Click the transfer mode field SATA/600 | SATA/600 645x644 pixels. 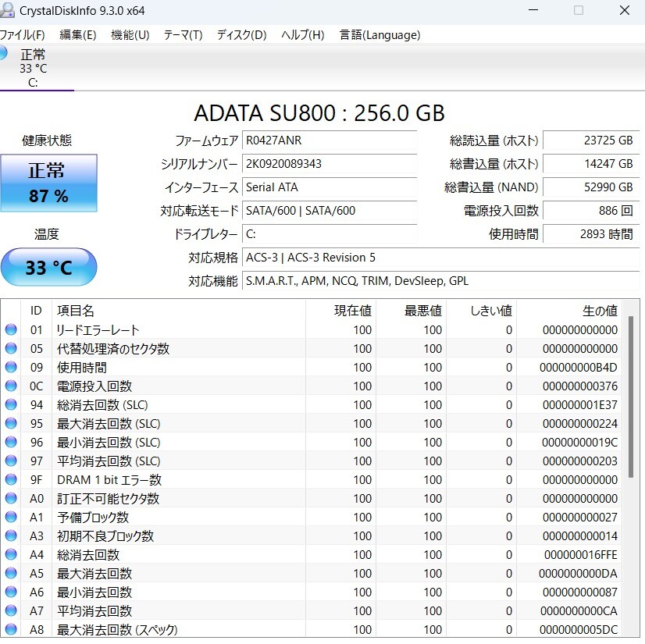coord(330,211)
